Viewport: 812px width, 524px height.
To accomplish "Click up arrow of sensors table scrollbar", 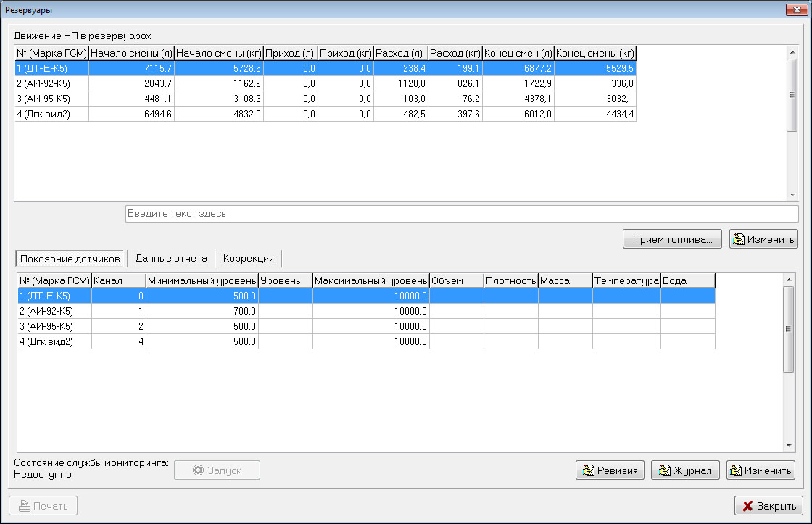I will [789, 280].
